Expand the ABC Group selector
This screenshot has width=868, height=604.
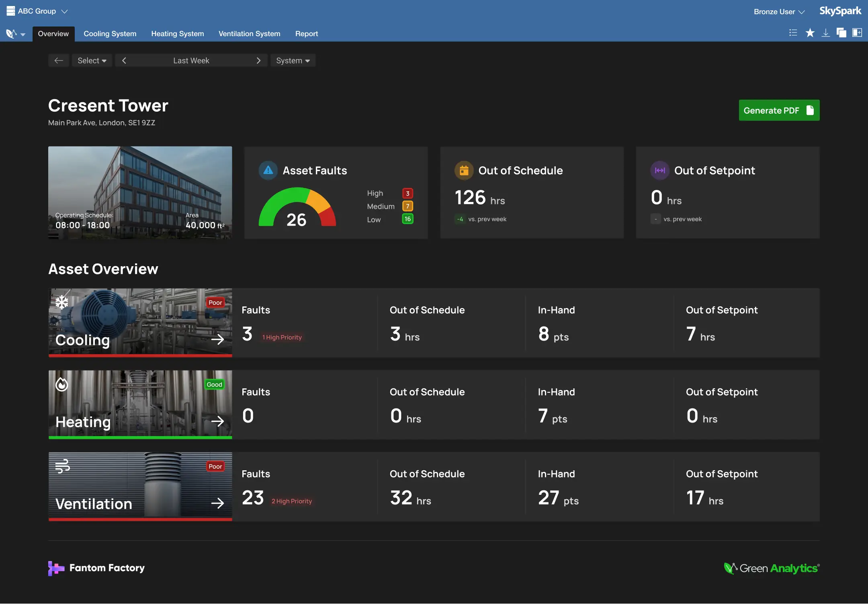tap(37, 11)
